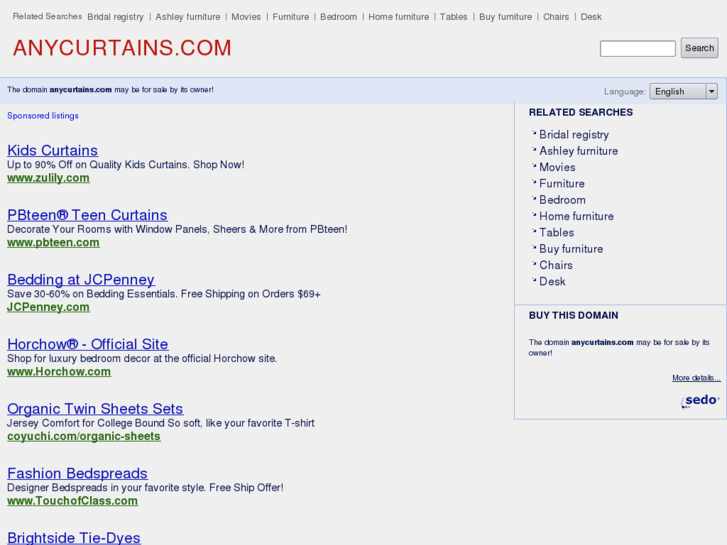
Task: Open top bar Furniture link
Action: pyautogui.click(x=291, y=17)
